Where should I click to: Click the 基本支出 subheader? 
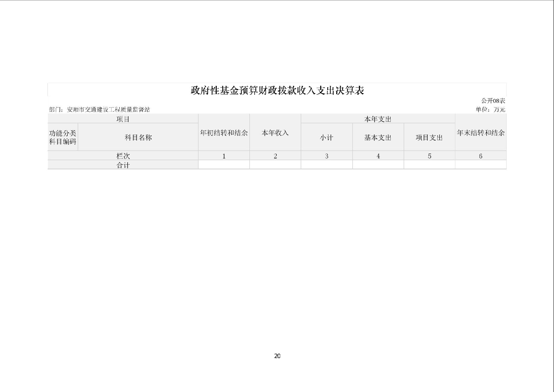(378, 137)
